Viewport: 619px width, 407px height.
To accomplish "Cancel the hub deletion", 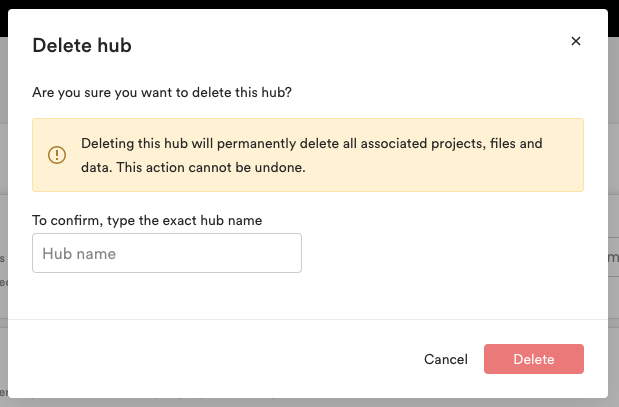I will click(x=446, y=359).
